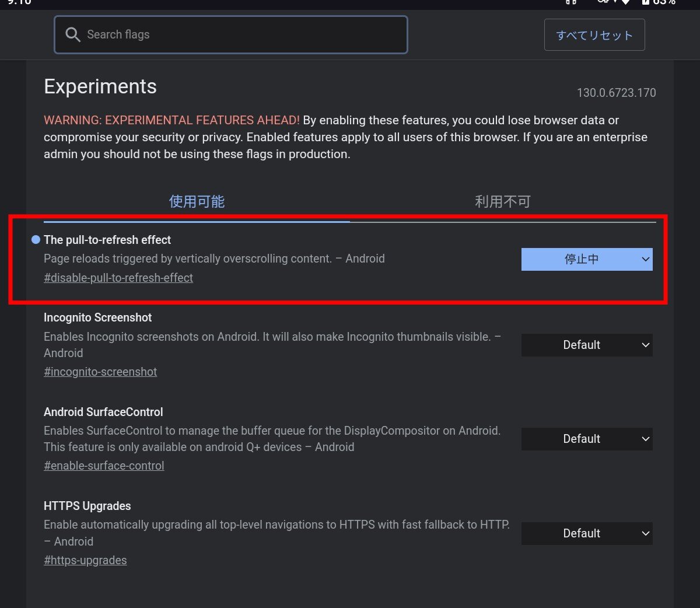700x608 pixels.
Task: Expand the Incognito Screenshot Default dropdown
Action: tap(586, 345)
